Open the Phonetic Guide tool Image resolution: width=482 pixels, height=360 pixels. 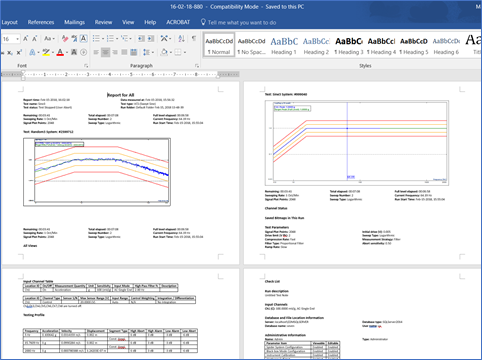[x=74, y=39]
